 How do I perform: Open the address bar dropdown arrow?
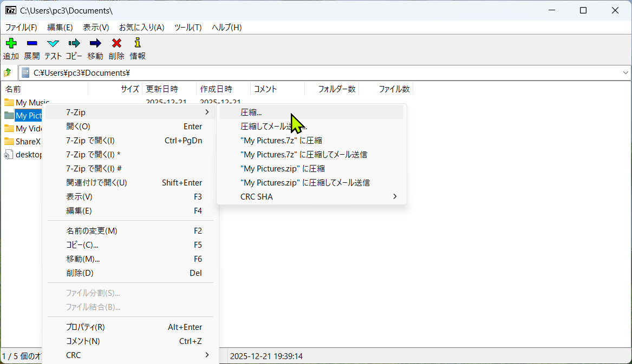pyautogui.click(x=626, y=72)
